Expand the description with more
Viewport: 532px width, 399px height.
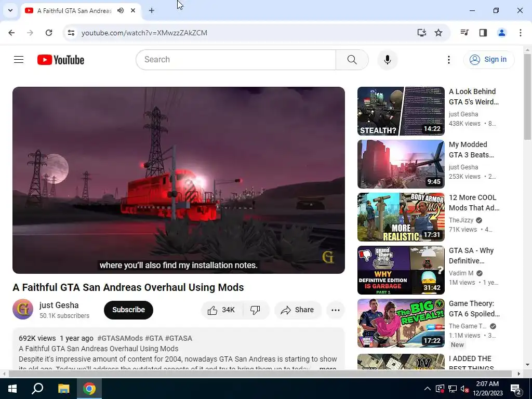(328, 367)
